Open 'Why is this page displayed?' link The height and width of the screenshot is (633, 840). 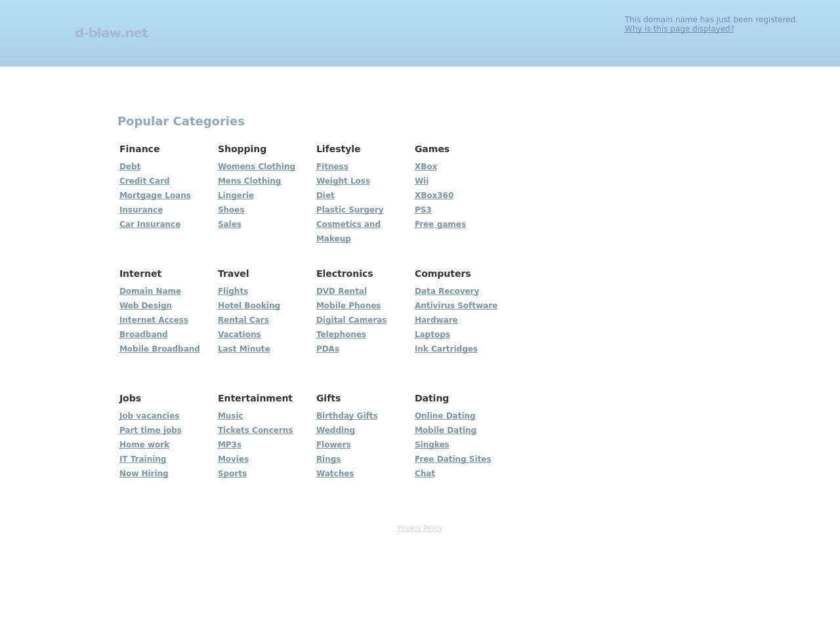click(x=679, y=29)
